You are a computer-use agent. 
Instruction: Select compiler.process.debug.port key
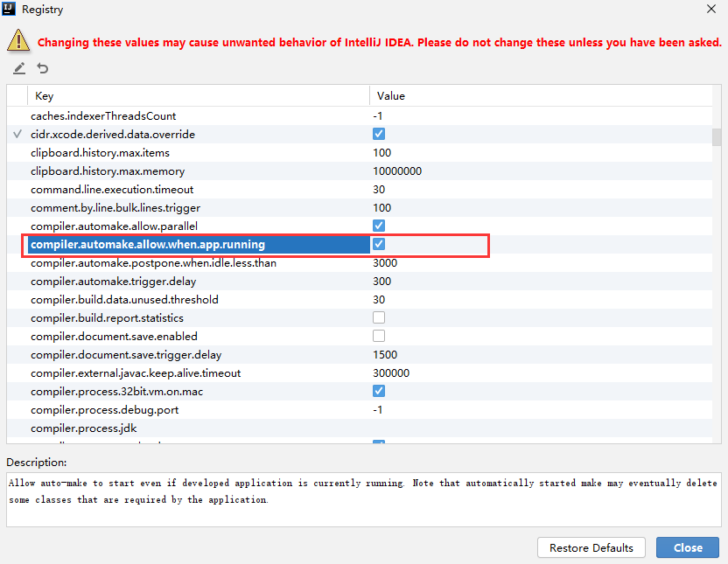pyautogui.click(x=104, y=410)
